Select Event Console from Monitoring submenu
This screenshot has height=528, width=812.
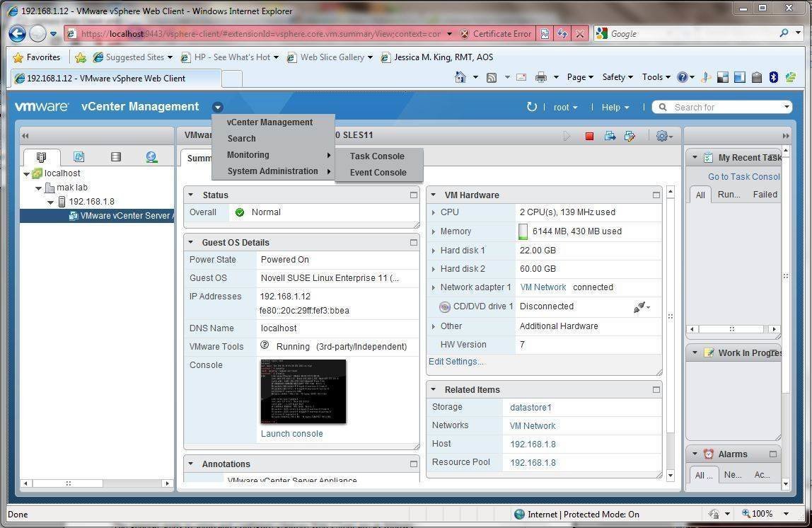[x=378, y=173]
